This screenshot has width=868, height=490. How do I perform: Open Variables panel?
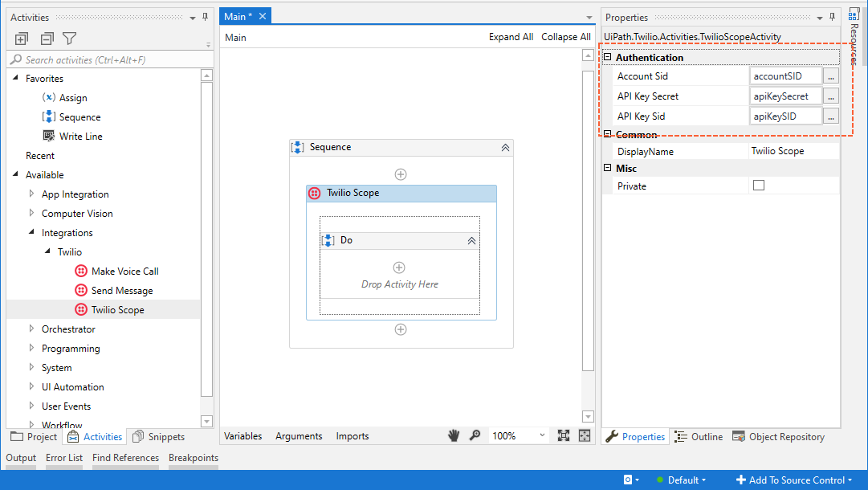point(243,435)
